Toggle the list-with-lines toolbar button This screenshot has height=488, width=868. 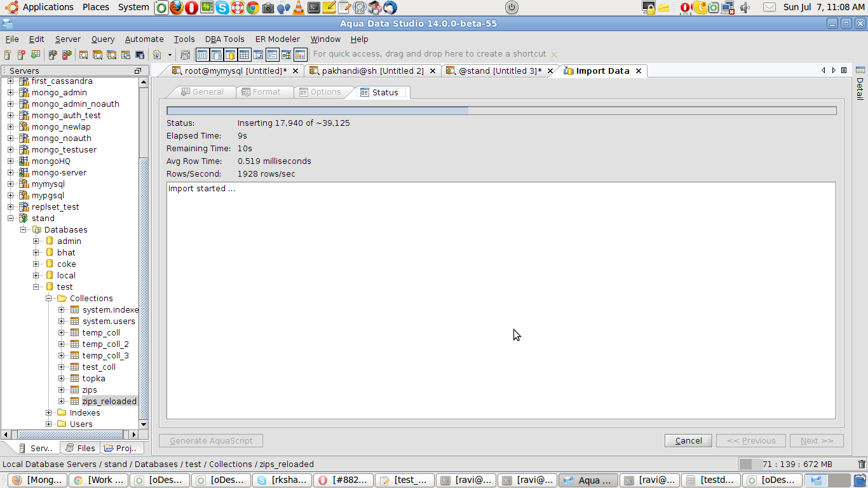point(272,55)
